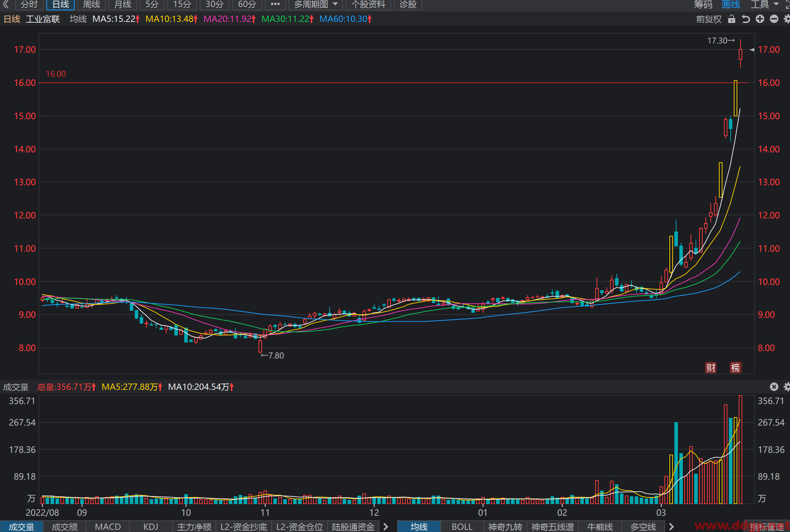Toggle 前复权 price adjustment setting
The height and width of the screenshot is (532, 790).
point(709,19)
